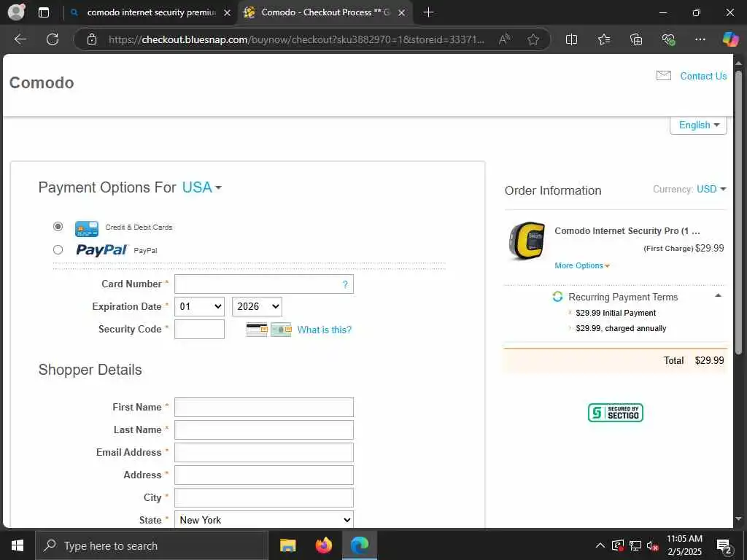Click the taskbar search box
Viewport: 747px width, 560px height.
click(x=152, y=545)
